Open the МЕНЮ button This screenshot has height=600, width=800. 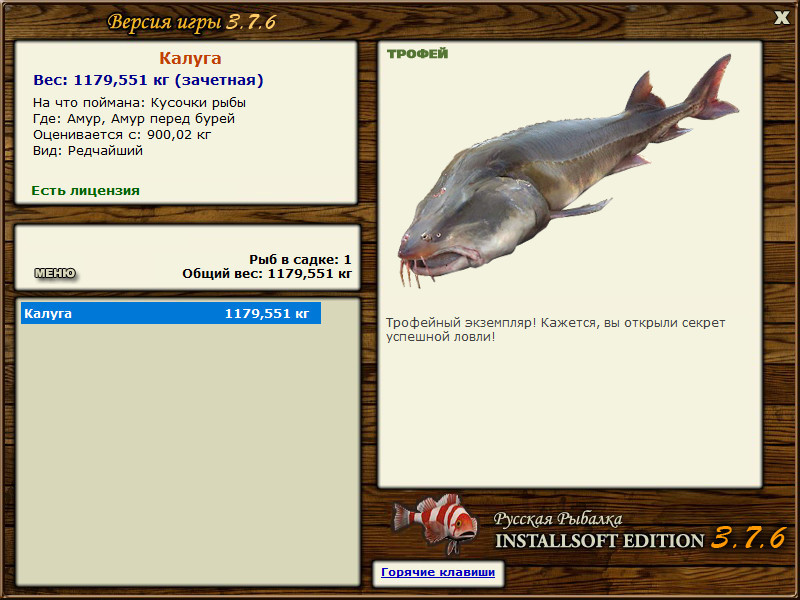coord(55,273)
